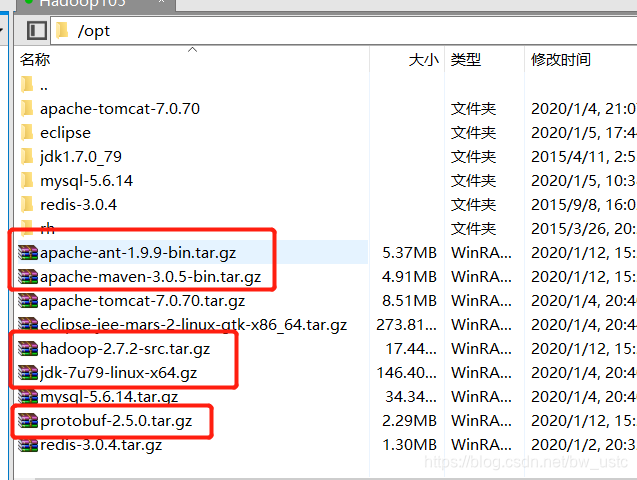The image size is (637, 480).
Task: Select file name apache-maven-3.0.5-bin.tar.gz
Action: [150, 277]
